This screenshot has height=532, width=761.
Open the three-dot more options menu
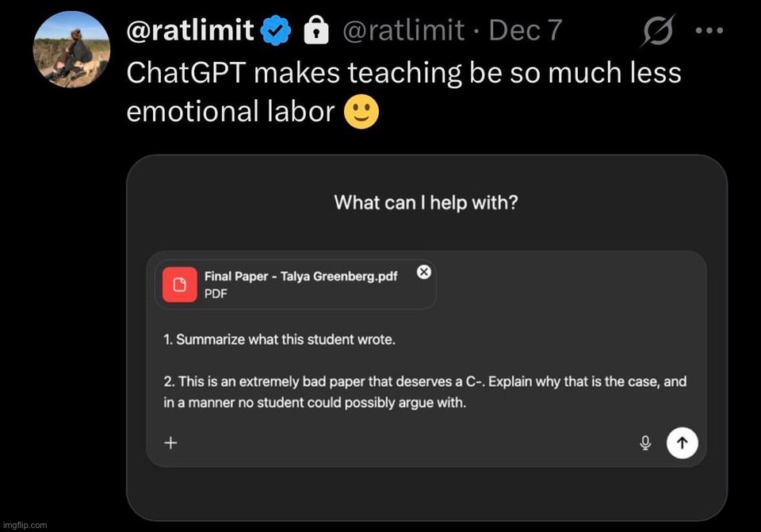coord(709,30)
